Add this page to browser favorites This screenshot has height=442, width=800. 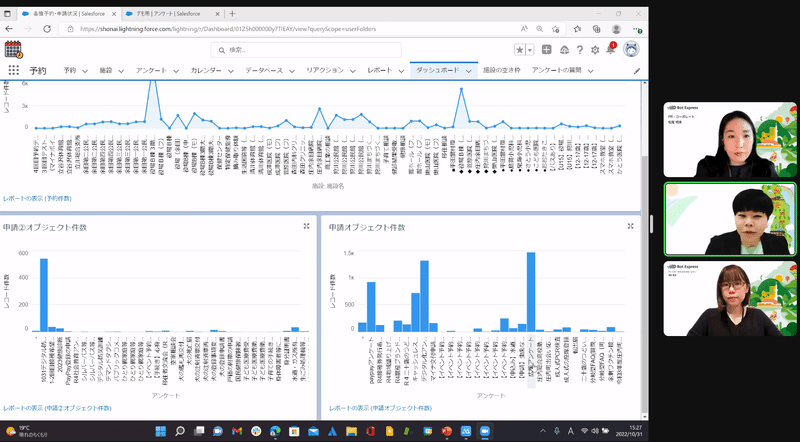555,29
